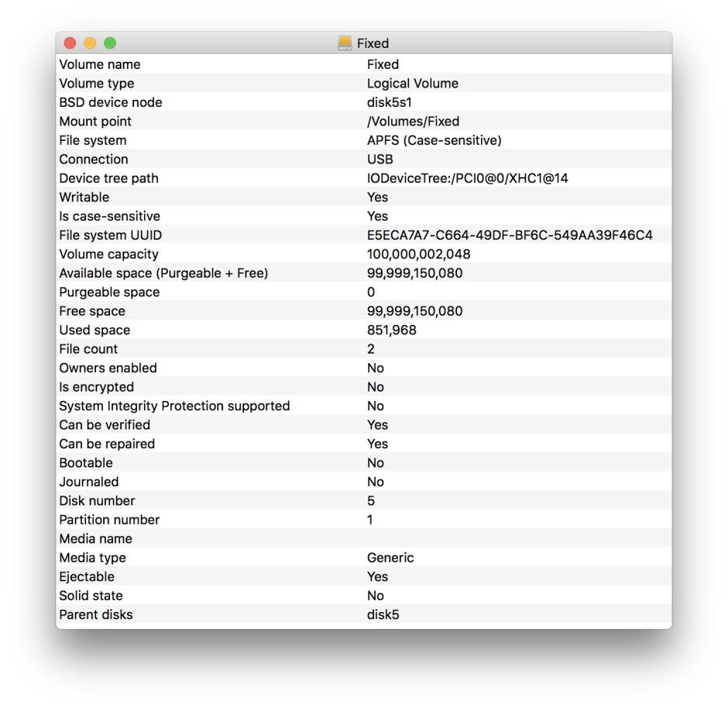Click the drive icon in title bar
Viewport: 728px width, 709px height.
tap(345, 43)
